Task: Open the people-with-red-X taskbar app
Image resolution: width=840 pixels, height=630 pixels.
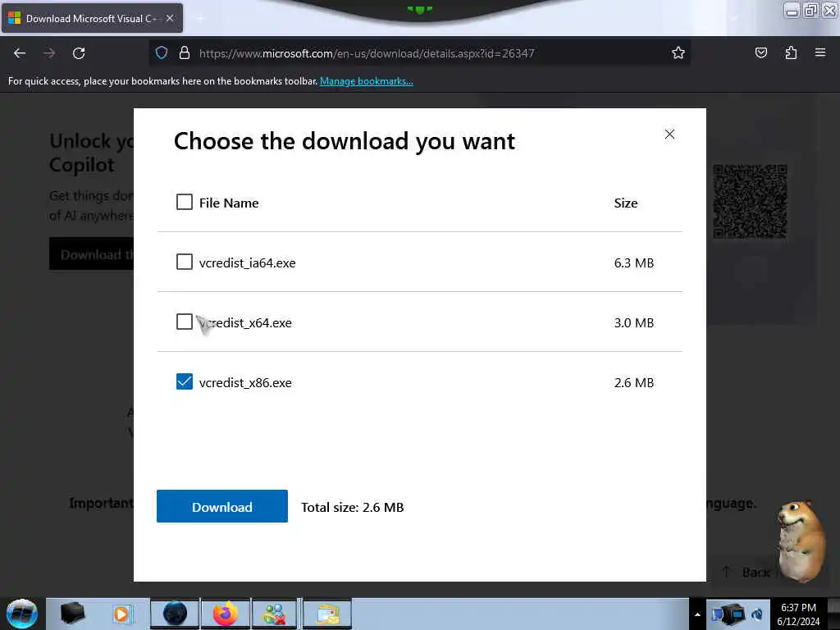Action: click(274, 614)
